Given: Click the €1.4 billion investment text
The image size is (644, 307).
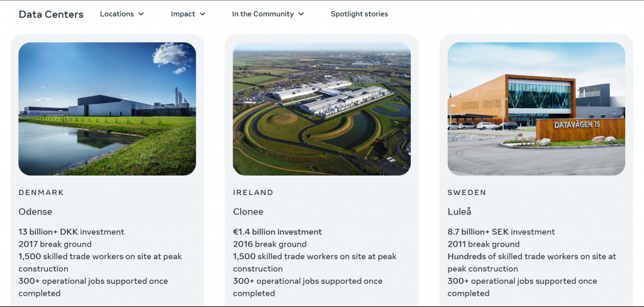Looking at the screenshot, I should (x=277, y=232).
